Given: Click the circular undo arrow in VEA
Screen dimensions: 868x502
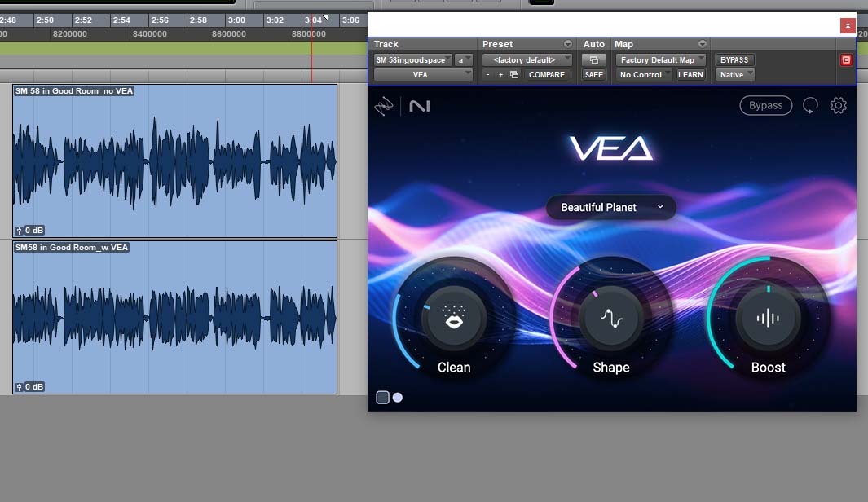Looking at the screenshot, I should (x=810, y=105).
